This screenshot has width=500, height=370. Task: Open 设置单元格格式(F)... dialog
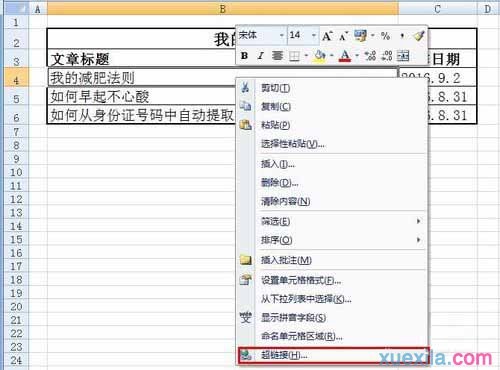pos(332,280)
